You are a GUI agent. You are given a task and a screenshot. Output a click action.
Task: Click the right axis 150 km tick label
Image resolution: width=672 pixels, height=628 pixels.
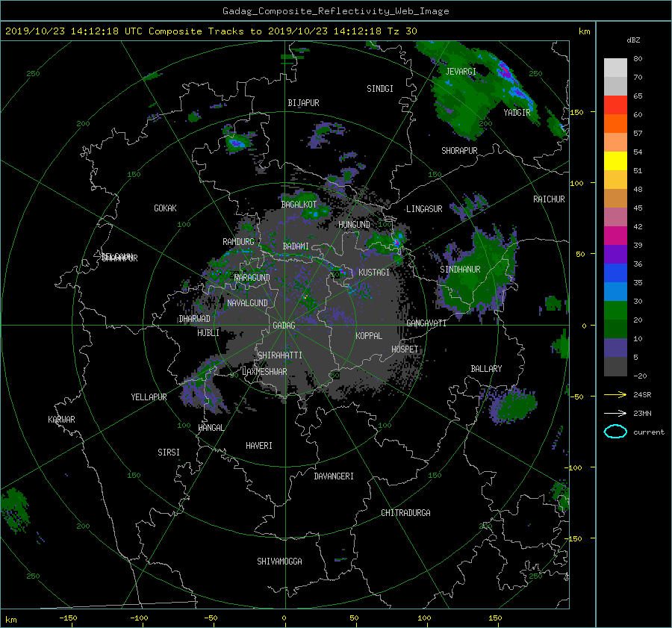click(576, 112)
